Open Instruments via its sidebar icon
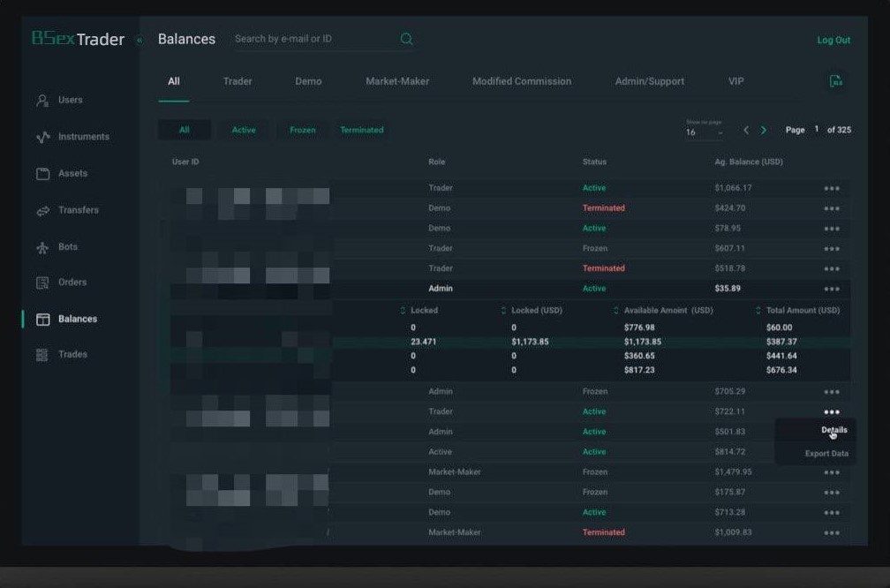890x588 pixels. (x=42, y=138)
